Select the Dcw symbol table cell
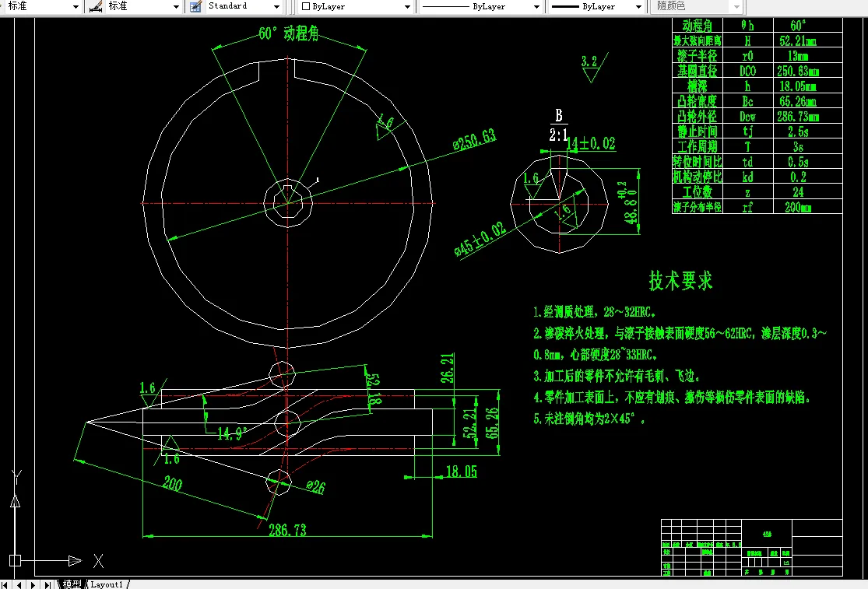 click(748, 116)
